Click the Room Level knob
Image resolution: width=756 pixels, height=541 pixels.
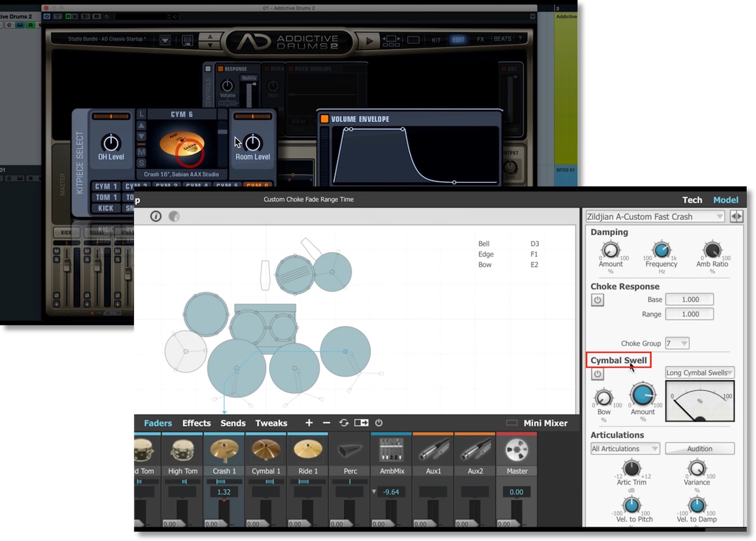(253, 143)
